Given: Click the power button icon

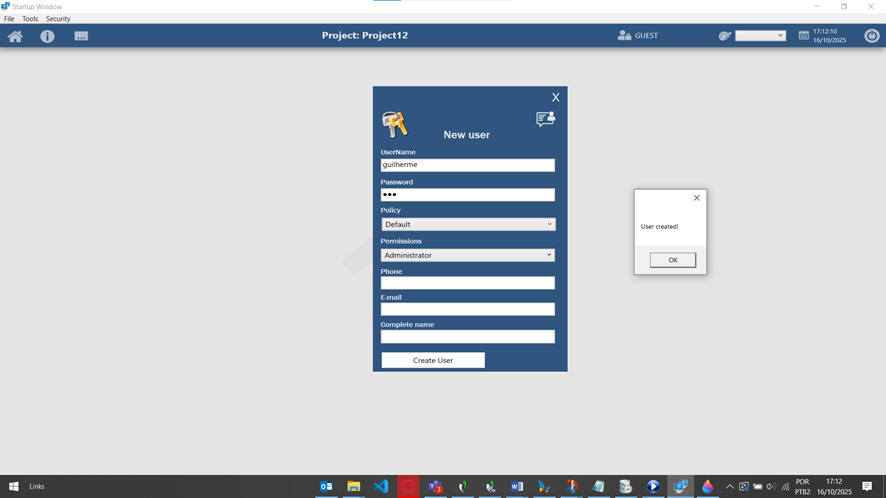Looking at the screenshot, I should [871, 36].
